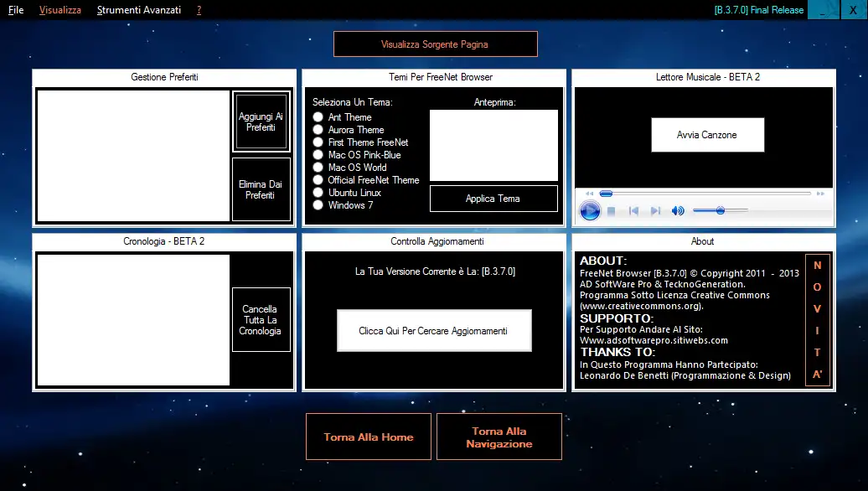The width and height of the screenshot is (868, 491).
Task: Click the fast-forward icon beside seek bar
Action: click(x=820, y=194)
